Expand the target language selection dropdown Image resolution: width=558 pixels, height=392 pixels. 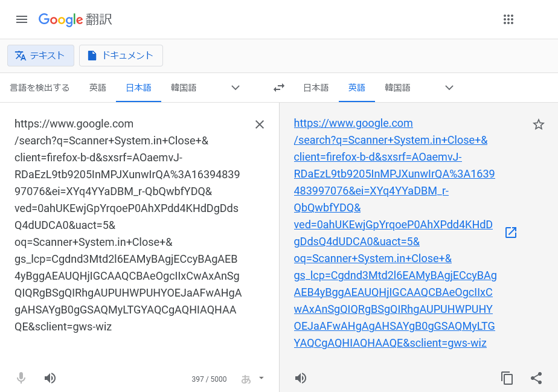click(449, 88)
